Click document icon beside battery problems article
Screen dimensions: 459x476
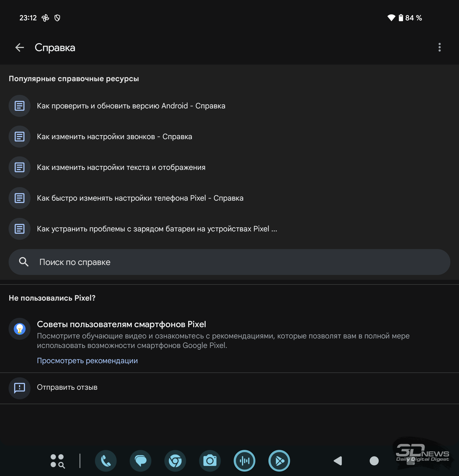(19, 229)
